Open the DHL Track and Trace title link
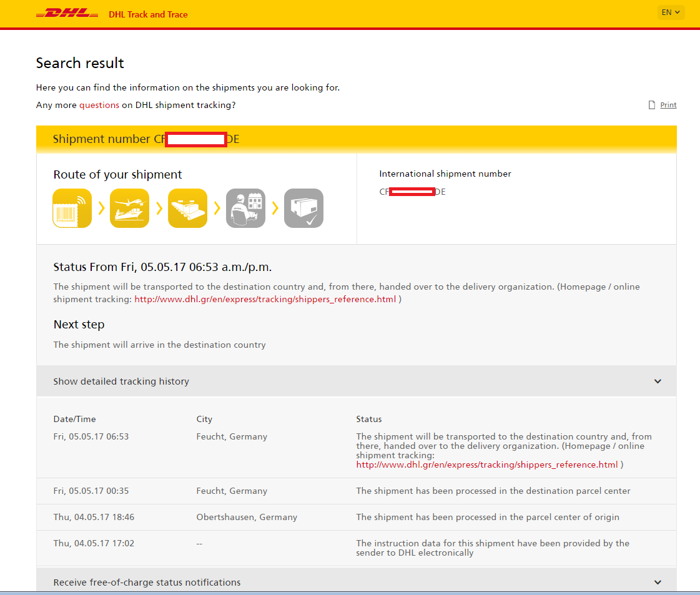 click(148, 14)
